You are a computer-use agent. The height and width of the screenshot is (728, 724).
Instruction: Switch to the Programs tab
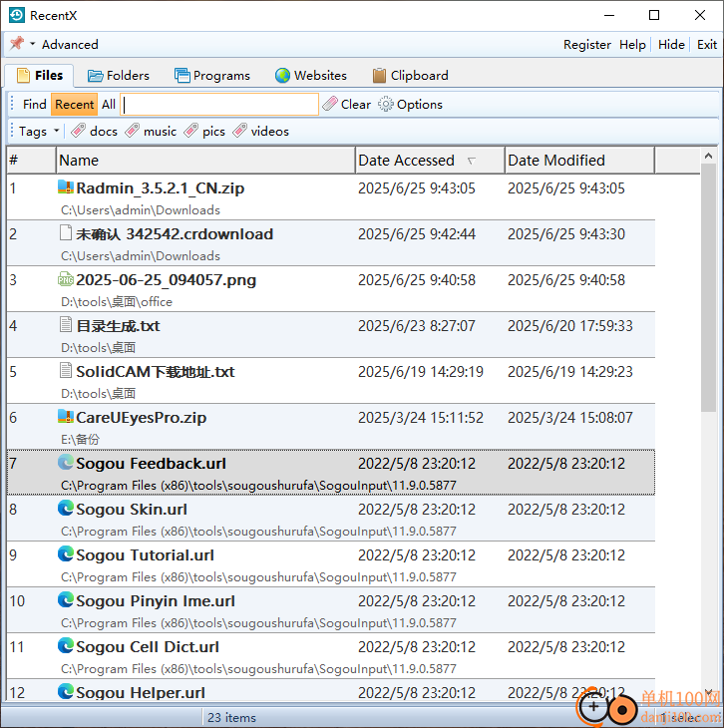coord(211,75)
